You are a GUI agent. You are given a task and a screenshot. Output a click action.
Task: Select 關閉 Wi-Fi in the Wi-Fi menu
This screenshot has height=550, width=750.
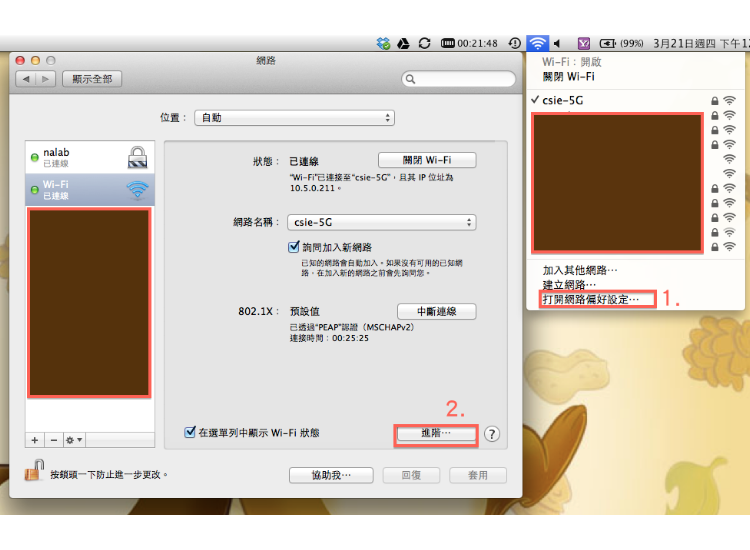point(568,76)
